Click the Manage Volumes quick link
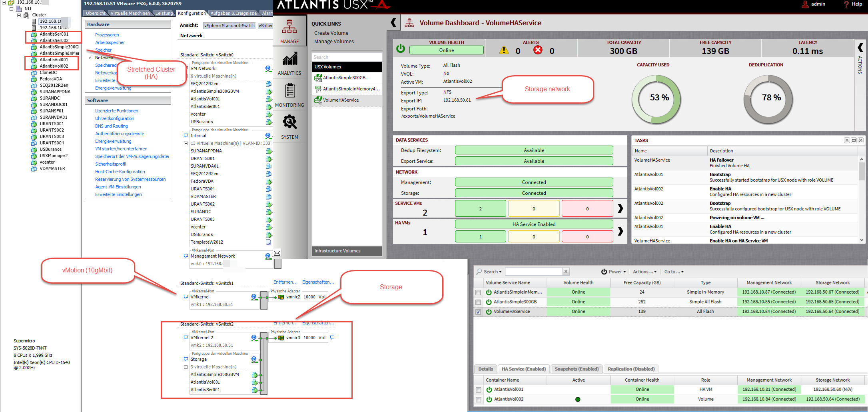 tap(334, 42)
